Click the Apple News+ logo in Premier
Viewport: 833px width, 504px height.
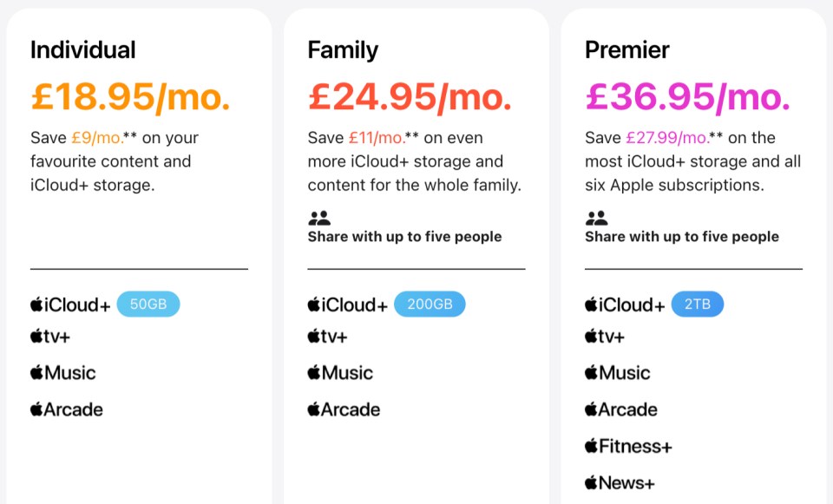[x=620, y=483]
